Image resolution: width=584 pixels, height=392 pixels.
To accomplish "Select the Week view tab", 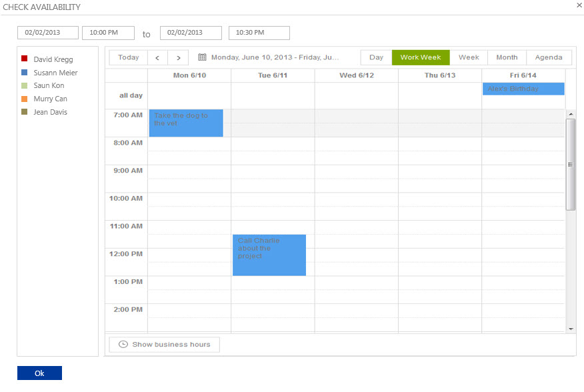I will tap(469, 57).
